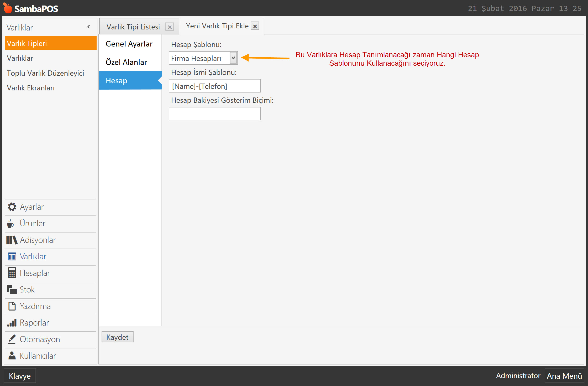Close the Varlık Tipi Listesi tab
The image size is (588, 386).
pos(170,27)
